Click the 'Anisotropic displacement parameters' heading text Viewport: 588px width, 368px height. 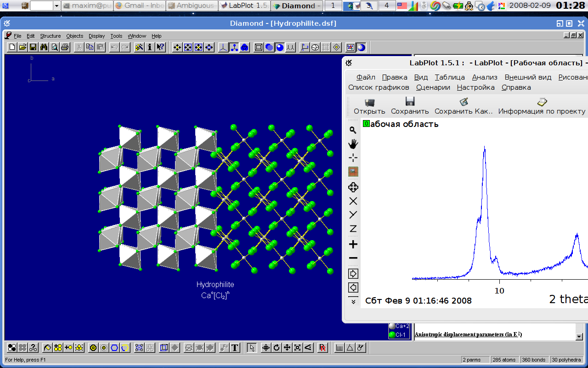[468, 334]
